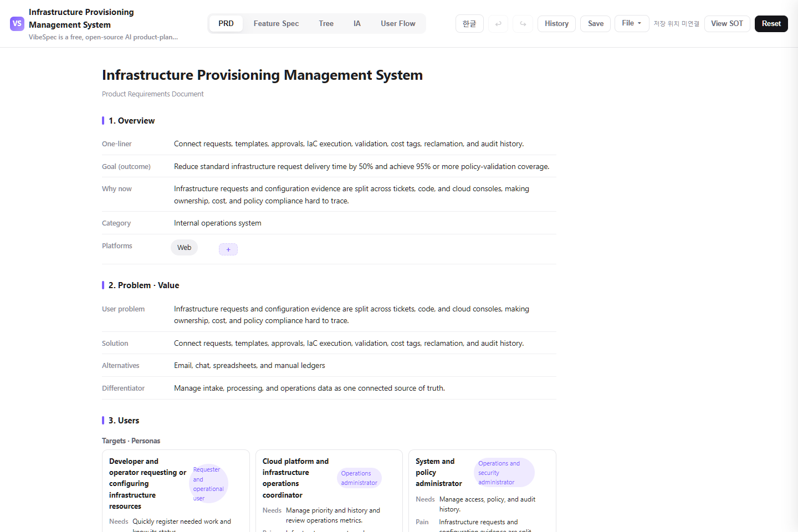Image resolution: width=798 pixels, height=532 pixels.
Task: Edit the Goal (outcome) value text
Action: point(361,167)
